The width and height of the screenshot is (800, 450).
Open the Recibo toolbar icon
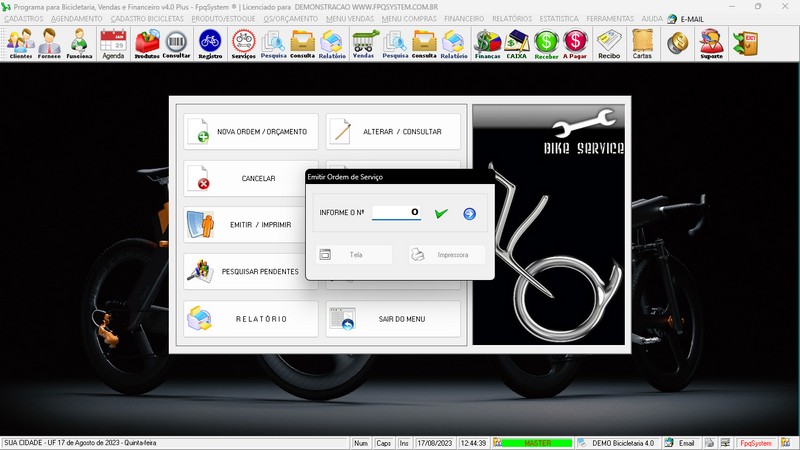(x=609, y=44)
